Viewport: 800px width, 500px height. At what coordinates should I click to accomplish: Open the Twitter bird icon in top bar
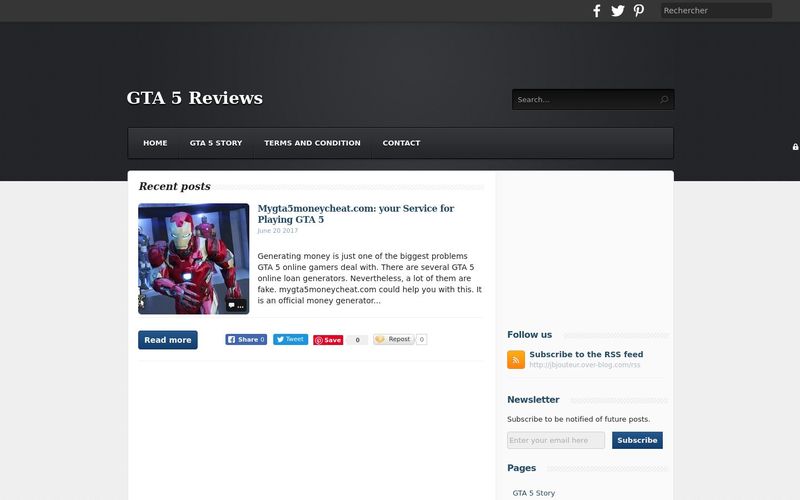point(617,11)
